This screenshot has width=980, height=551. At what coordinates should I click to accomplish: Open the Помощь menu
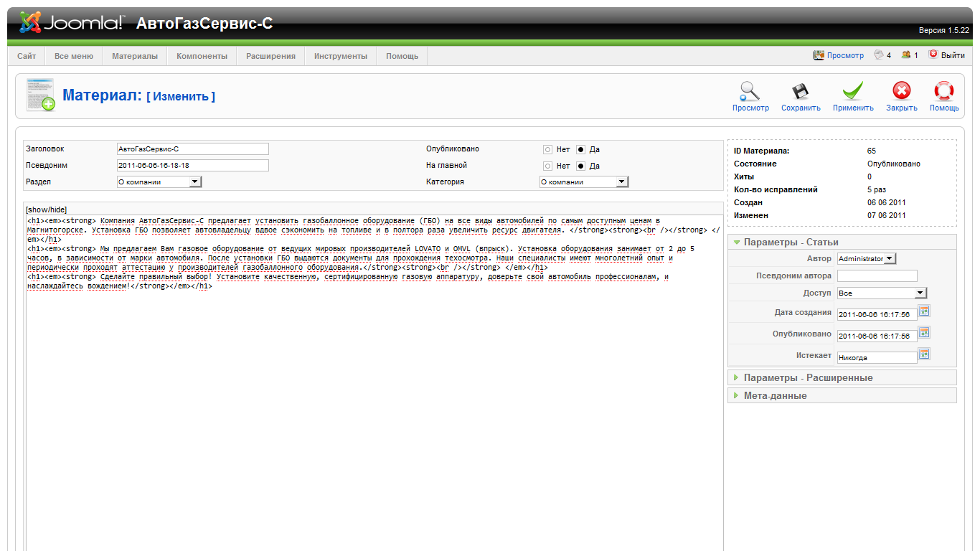coord(402,56)
